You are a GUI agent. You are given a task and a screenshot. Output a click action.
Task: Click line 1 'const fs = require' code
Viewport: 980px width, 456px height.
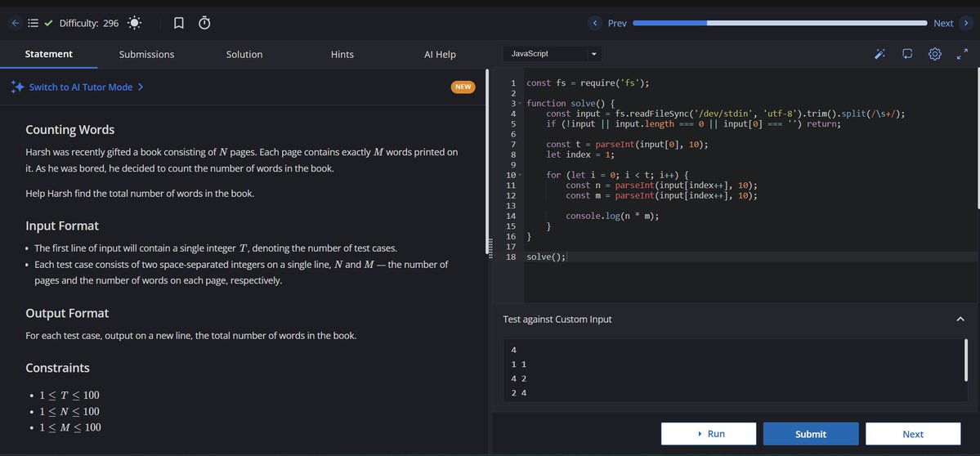(588, 83)
